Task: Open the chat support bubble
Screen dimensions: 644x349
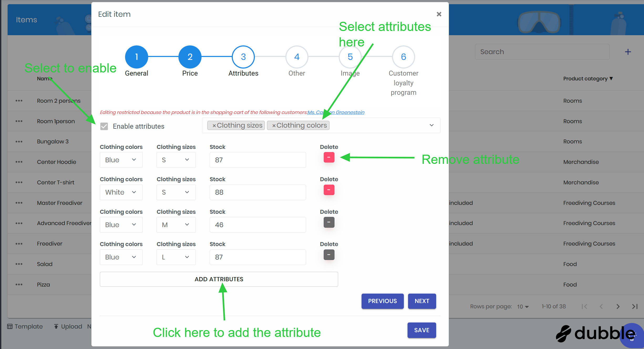Action: pos(632,335)
